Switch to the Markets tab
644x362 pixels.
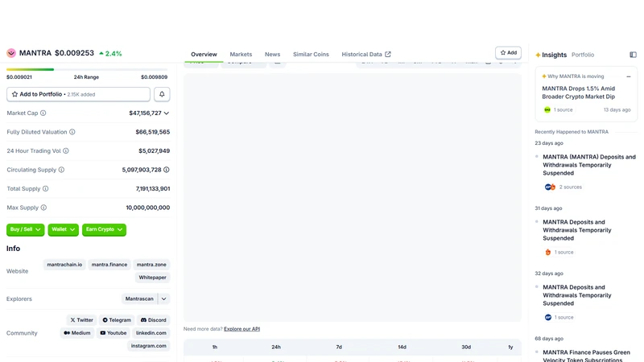(x=241, y=54)
